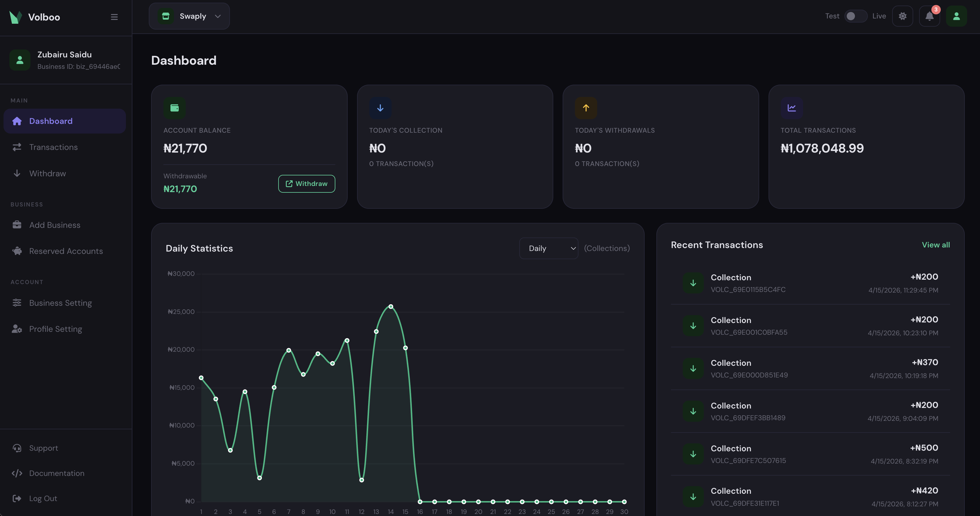Screen dimensions: 980x516
Task: Open the Swaply business switcher dropdown
Action: [189, 16]
